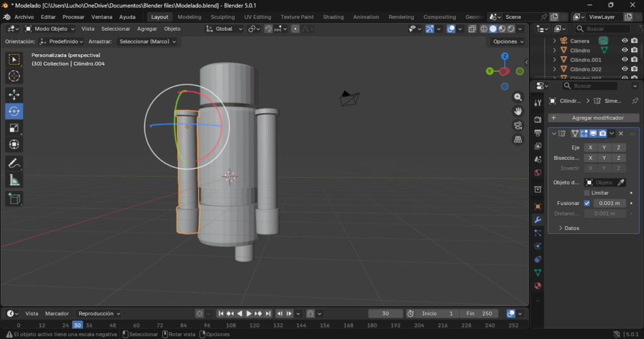Uncheck the Fusionar checkbox

click(x=587, y=203)
